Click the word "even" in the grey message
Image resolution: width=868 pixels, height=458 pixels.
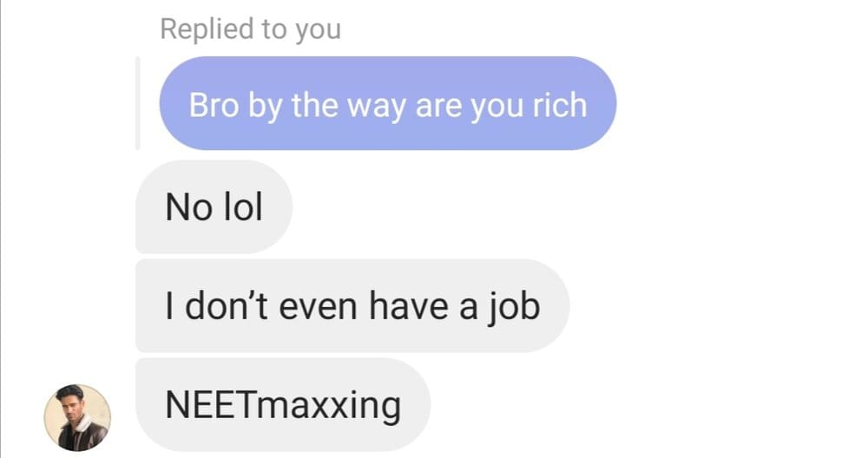[x=318, y=307]
